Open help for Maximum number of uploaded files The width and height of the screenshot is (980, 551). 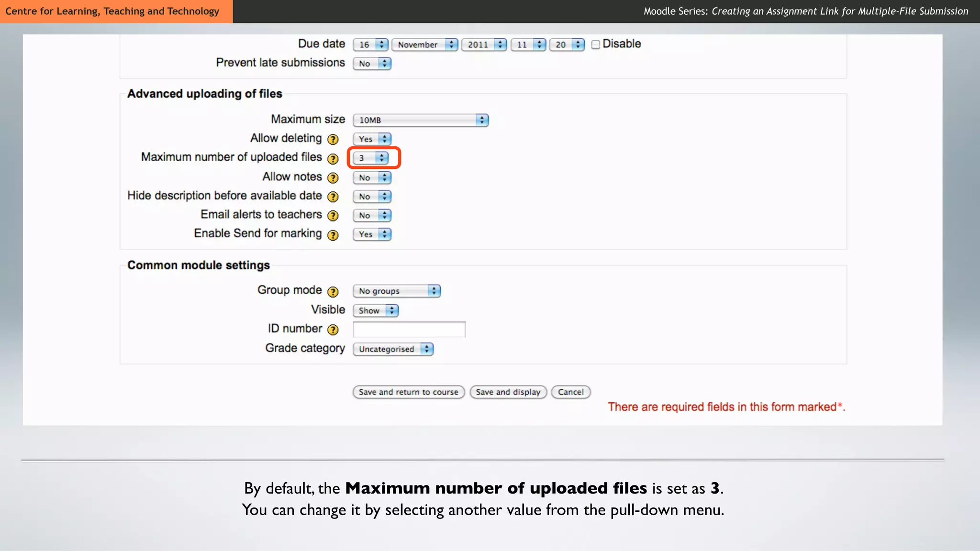pos(333,158)
